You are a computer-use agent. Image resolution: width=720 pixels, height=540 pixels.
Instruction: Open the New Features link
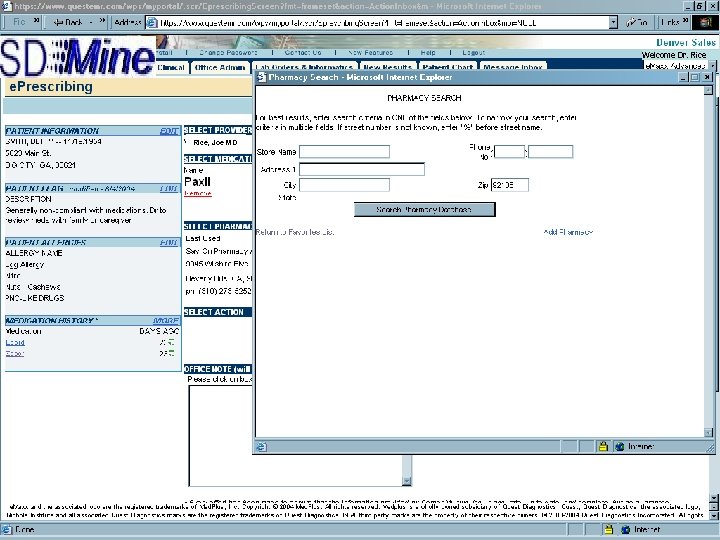pos(371,52)
